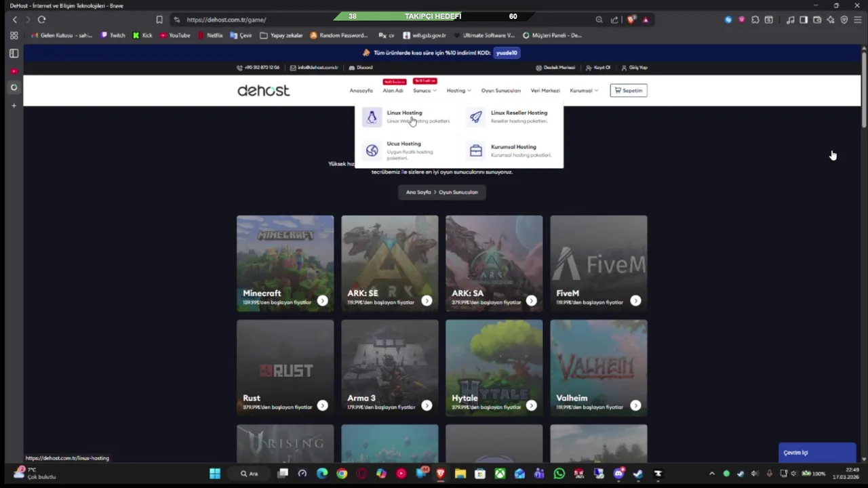The image size is (868, 488).
Task: Open the Discord link in top bar
Action: (x=361, y=68)
